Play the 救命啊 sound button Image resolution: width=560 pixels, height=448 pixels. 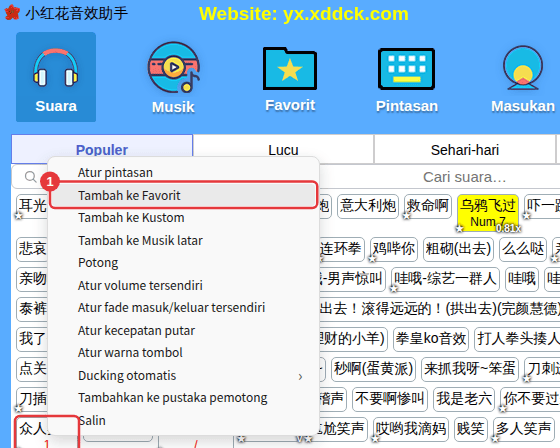point(428,206)
